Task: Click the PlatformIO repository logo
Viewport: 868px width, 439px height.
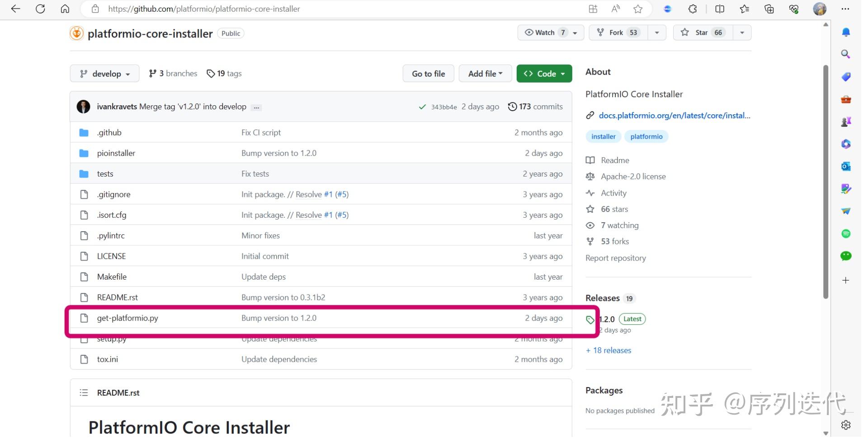Action: pyautogui.click(x=77, y=33)
